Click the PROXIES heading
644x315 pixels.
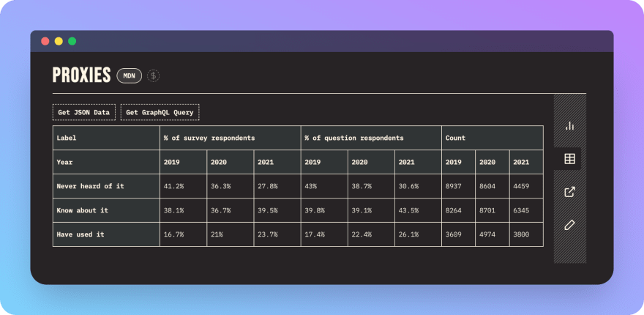coord(81,75)
